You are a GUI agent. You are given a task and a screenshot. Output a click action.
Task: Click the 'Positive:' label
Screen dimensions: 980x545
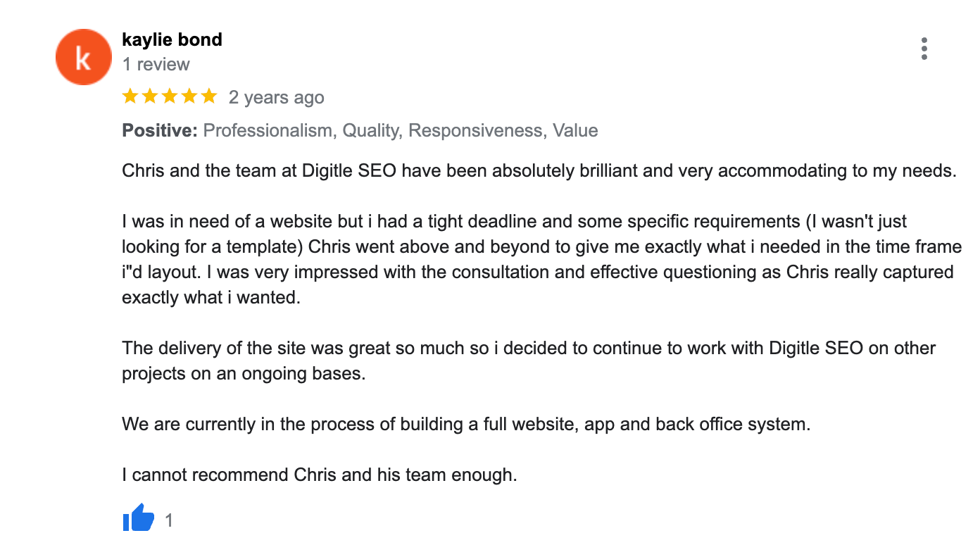pyautogui.click(x=160, y=131)
